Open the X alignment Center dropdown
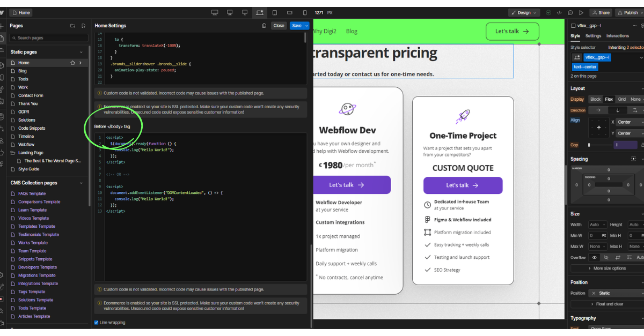644x336 pixels. [630, 122]
